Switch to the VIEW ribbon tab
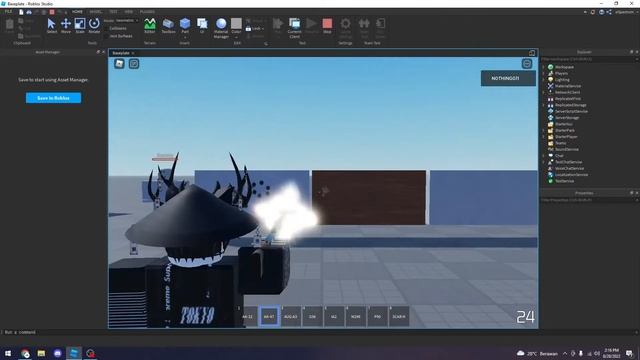Screen dimensions: 640x360 (129, 12)
